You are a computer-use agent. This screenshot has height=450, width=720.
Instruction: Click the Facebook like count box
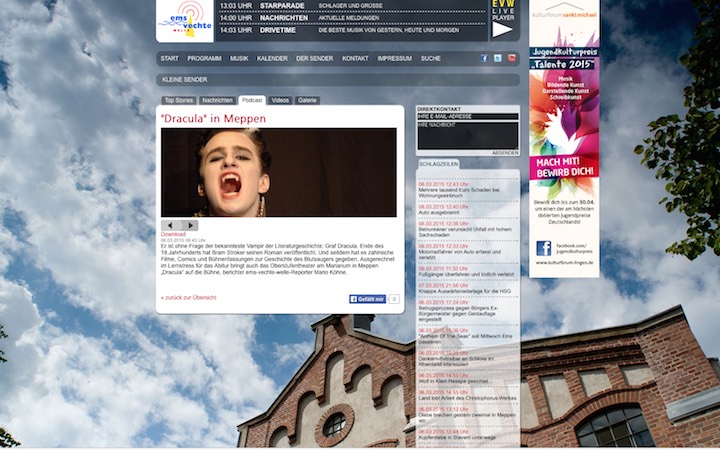(x=394, y=299)
